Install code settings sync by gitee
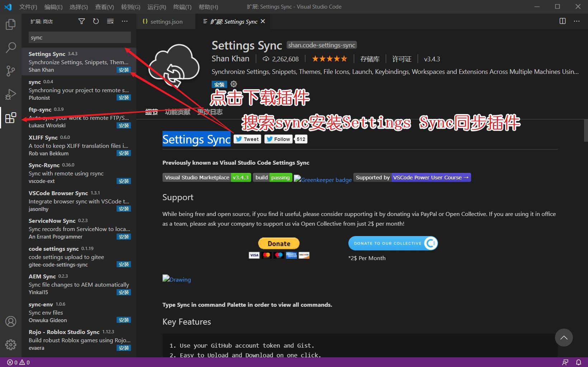The image size is (588, 367). click(124, 264)
